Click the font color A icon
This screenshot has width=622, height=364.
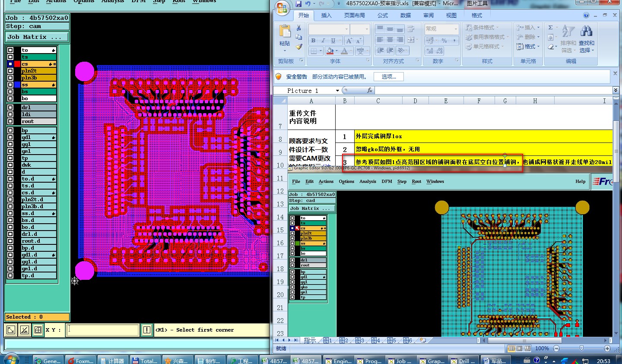344,51
